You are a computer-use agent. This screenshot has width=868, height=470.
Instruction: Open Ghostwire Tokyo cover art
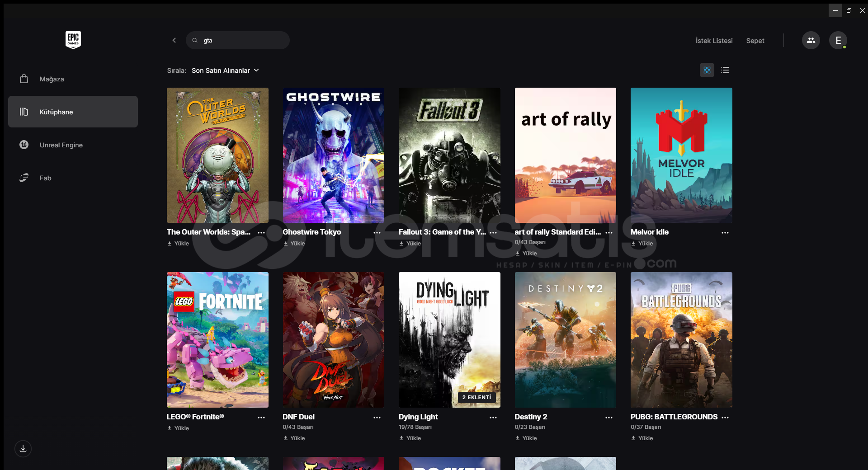click(334, 155)
